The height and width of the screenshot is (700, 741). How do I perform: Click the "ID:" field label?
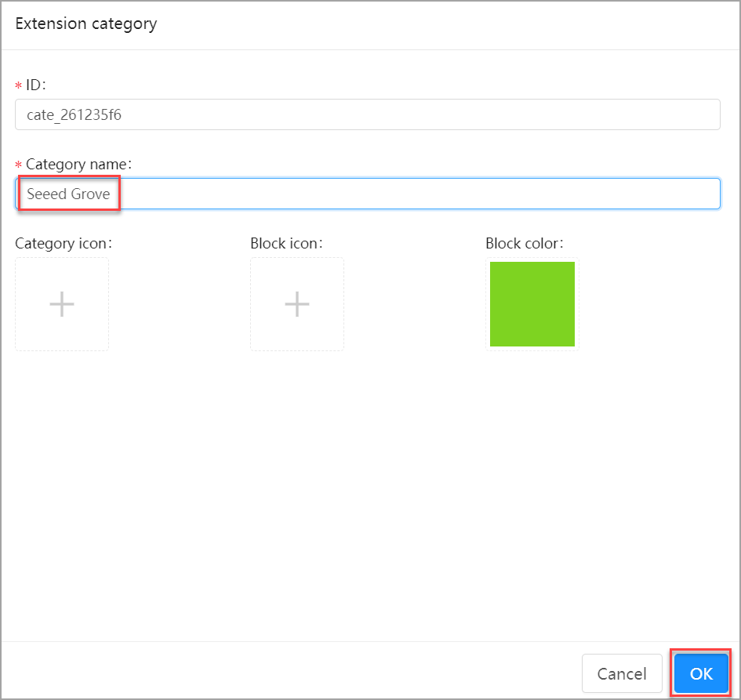point(37,85)
